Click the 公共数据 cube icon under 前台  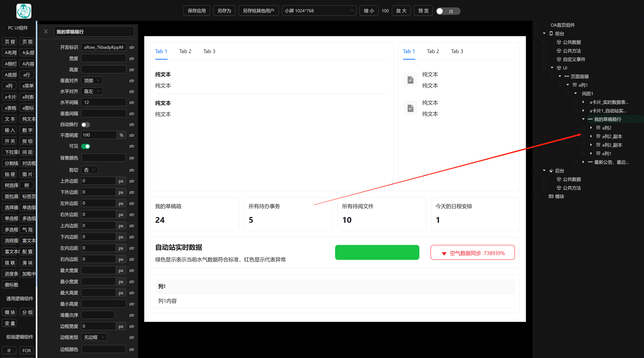pos(559,42)
